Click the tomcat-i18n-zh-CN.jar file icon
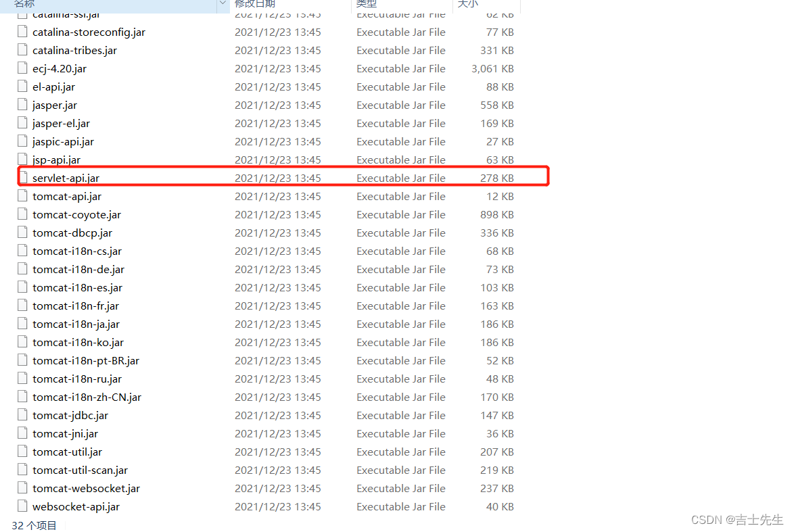 [22, 397]
